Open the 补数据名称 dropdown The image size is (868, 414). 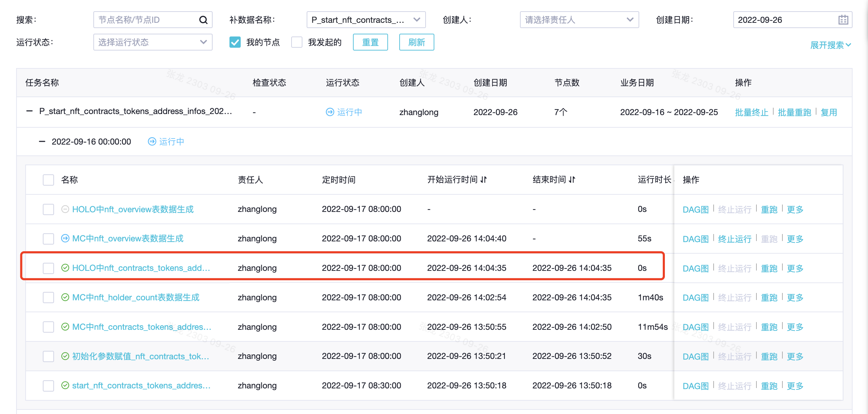pyautogui.click(x=366, y=20)
